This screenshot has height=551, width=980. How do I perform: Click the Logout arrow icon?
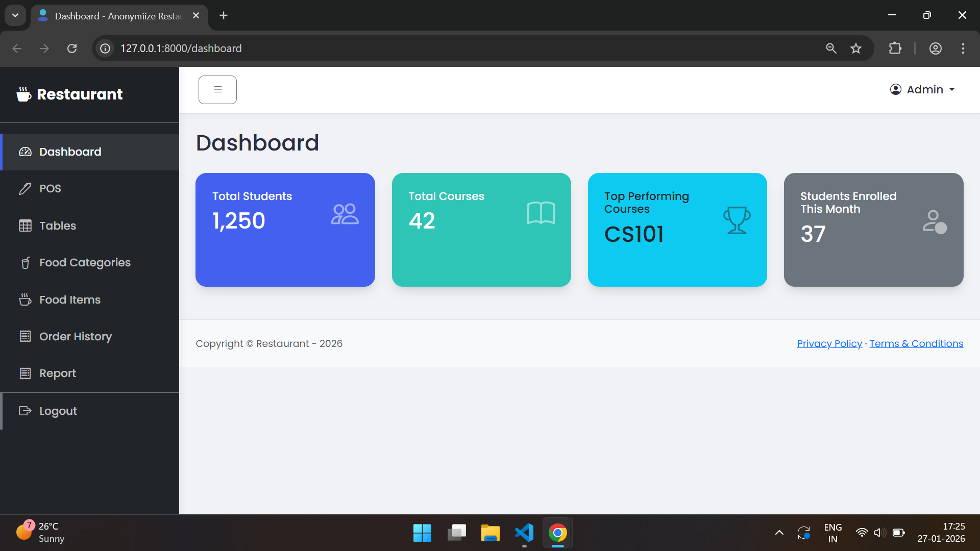click(x=25, y=411)
